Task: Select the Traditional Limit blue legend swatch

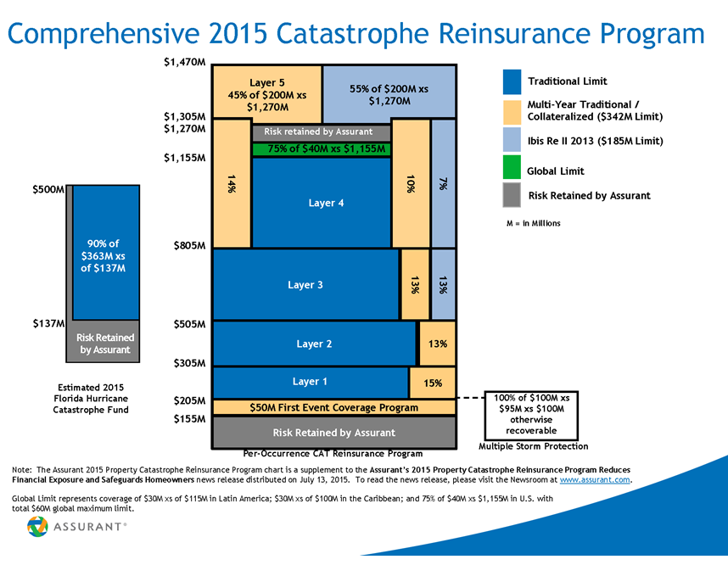Action: pyautogui.click(x=510, y=81)
